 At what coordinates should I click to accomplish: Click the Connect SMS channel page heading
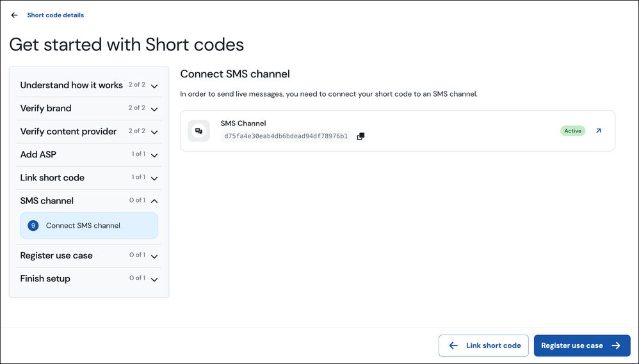235,74
